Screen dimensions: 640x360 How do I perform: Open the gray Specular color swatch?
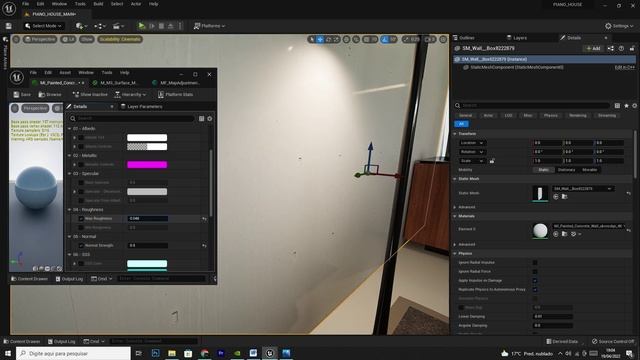point(147,191)
